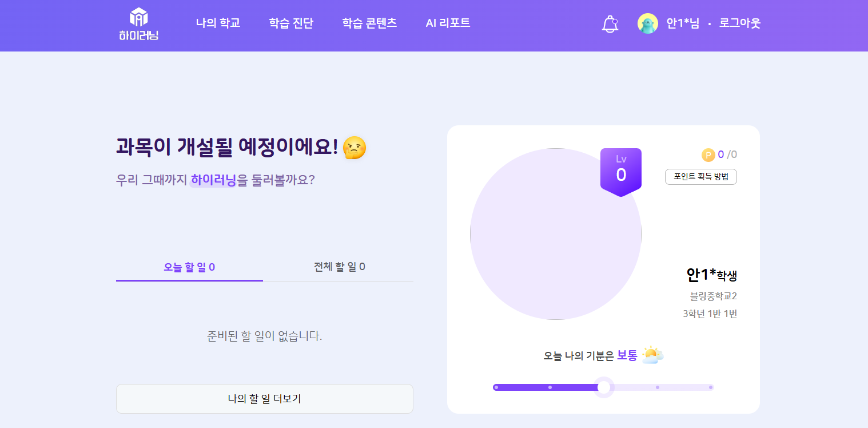Click the user avatar icon
This screenshot has width=868, height=428.
647,23
